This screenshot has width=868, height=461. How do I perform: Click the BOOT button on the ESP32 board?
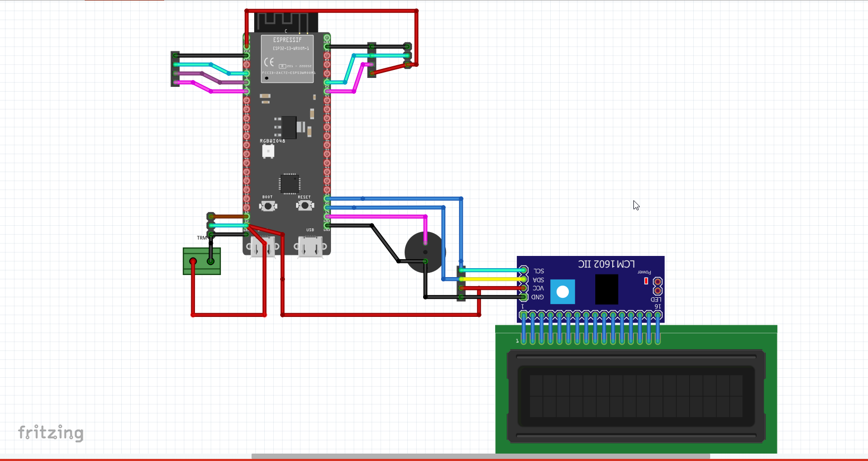tap(269, 206)
